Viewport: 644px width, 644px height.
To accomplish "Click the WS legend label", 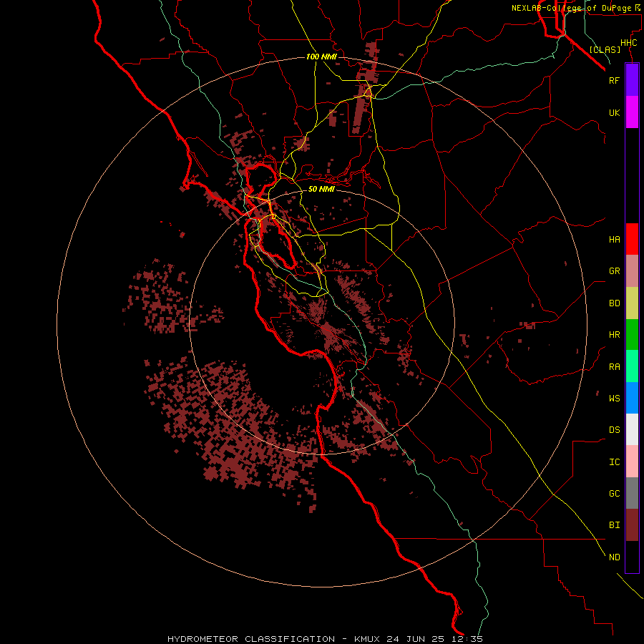I will click(614, 398).
